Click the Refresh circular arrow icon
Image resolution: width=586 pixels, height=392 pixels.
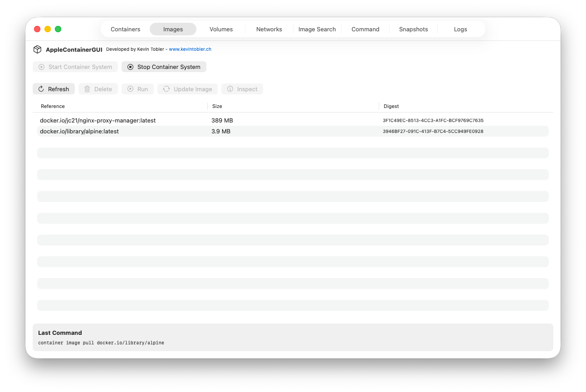(x=41, y=89)
